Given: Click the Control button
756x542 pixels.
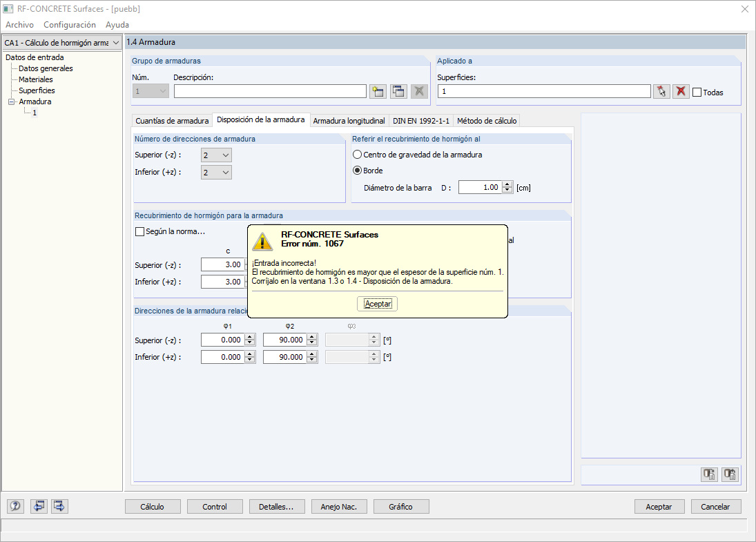Looking at the screenshot, I should tap(215, 507).
